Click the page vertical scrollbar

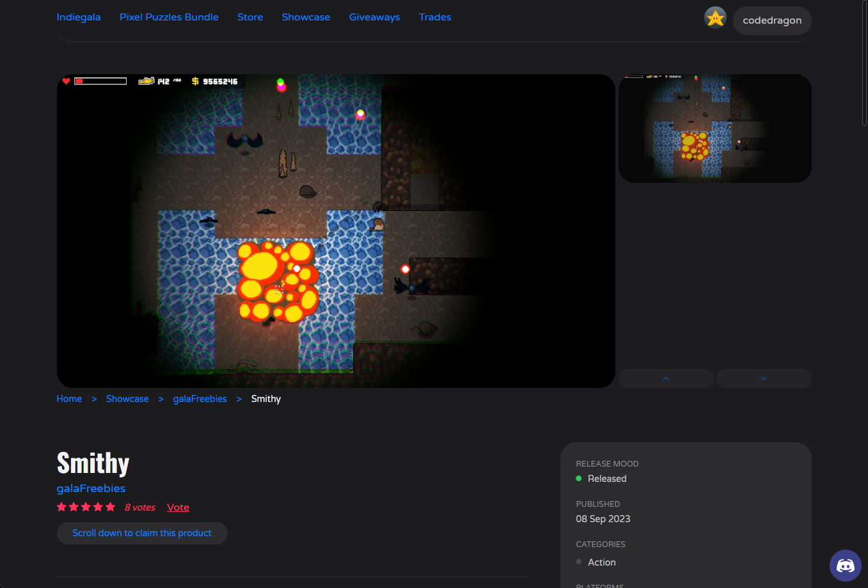tap(864, 64)
